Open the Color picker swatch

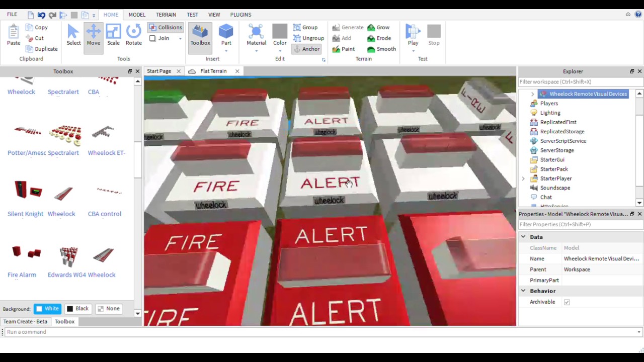tap(280, 32)
